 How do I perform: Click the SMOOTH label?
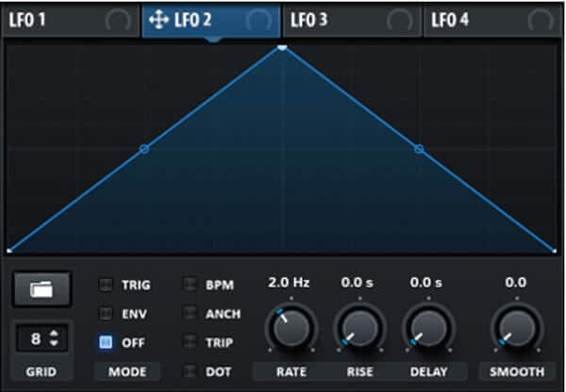tap(517, 371)
